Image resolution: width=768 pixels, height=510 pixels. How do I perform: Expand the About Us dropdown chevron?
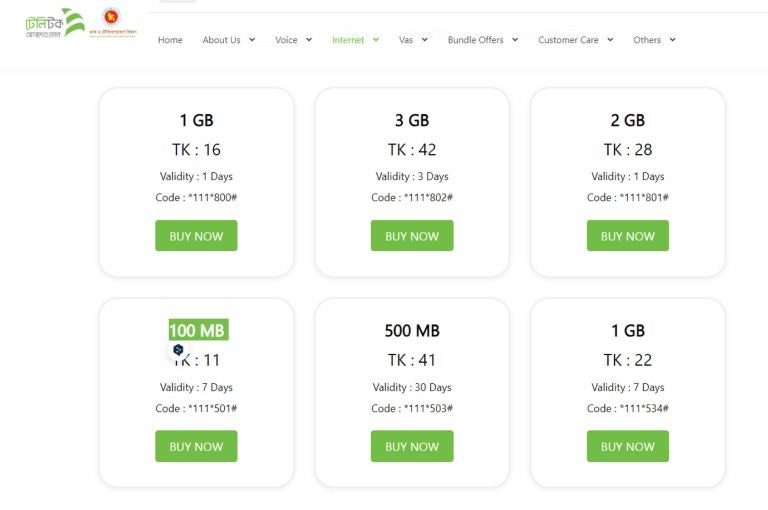[252, 40]
